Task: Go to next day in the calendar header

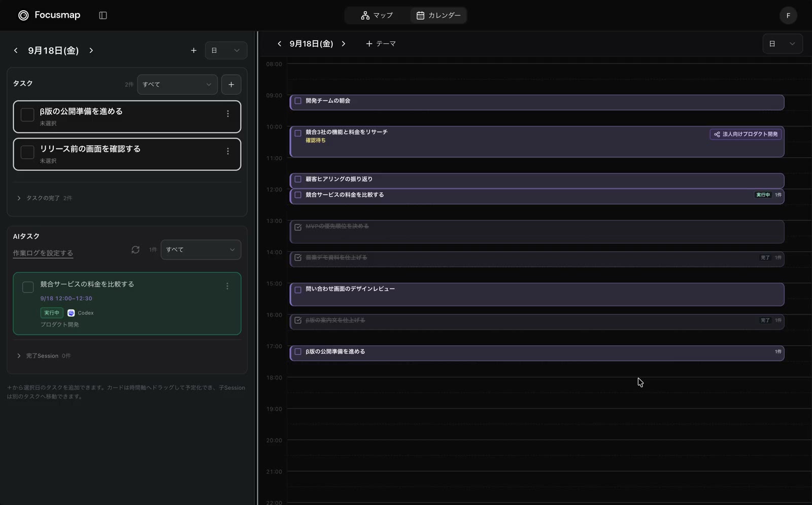Action: pyautogui.click(x=344, y=44)
